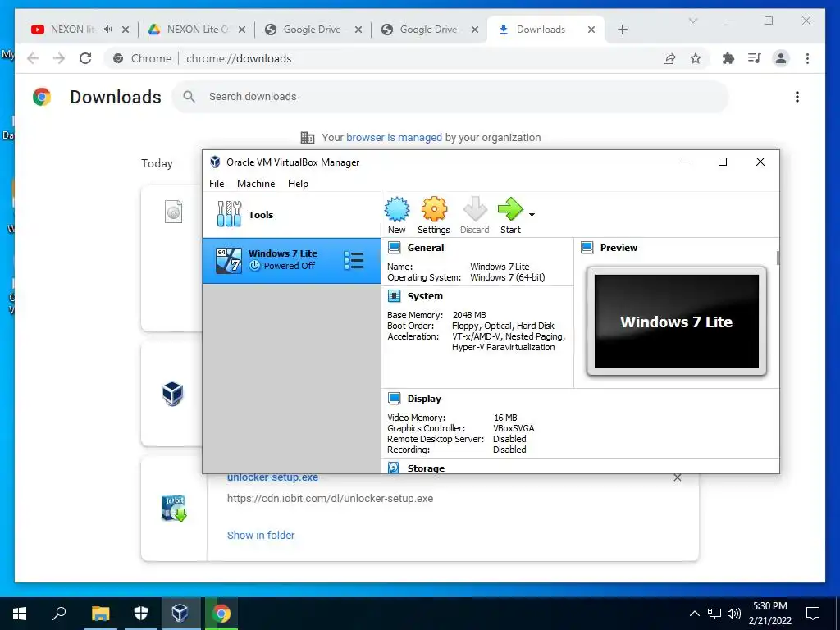Click the Video Memory value 16 MB
Viewport: 840px width, 630px height.
tap(505, 418)
